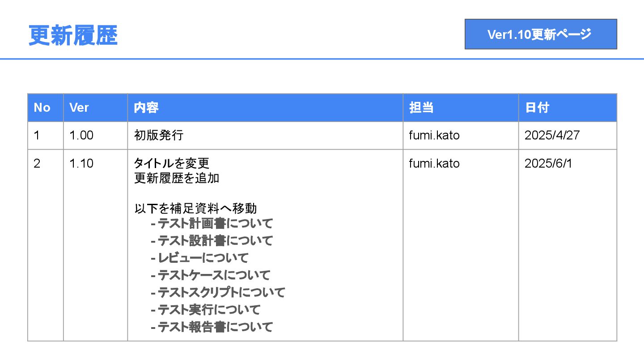Select the 担当 column header
Screen dimensions: 644x362
click(421, 108)
